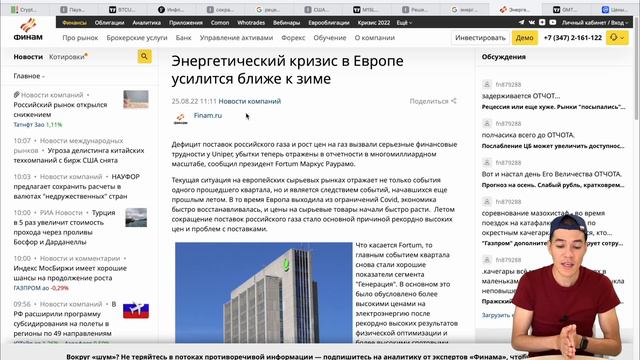Screen dimensions: 640x360
Task: Expand the Главное news filter dropdown
Action: tap(29, 76)
